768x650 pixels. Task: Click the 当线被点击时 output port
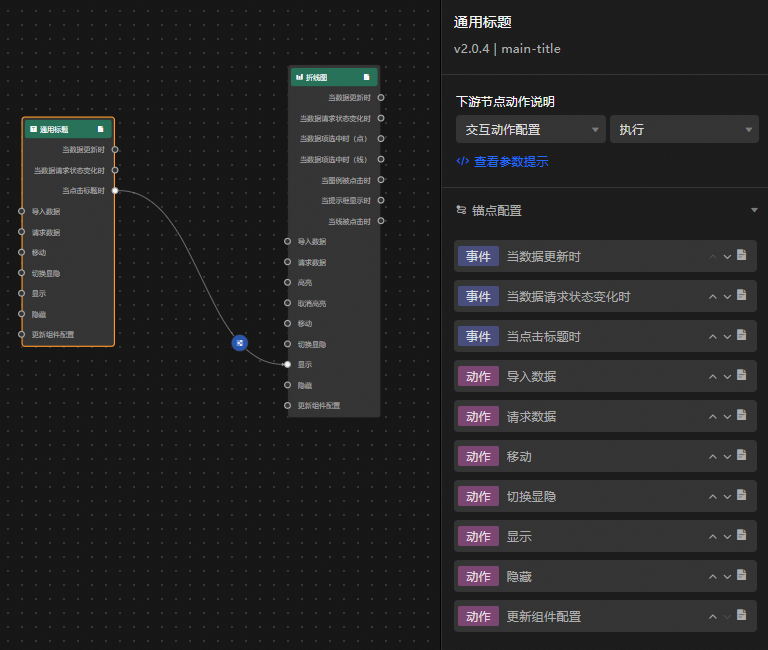(x=381, y=221)
